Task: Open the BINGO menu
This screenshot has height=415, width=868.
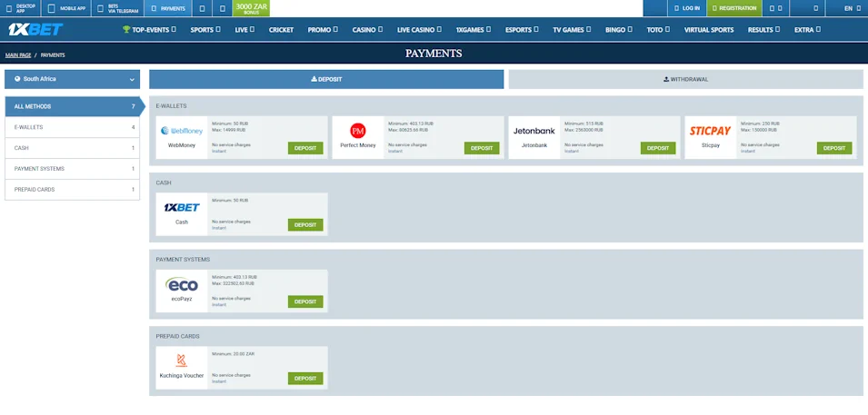Action: [619, 30]
